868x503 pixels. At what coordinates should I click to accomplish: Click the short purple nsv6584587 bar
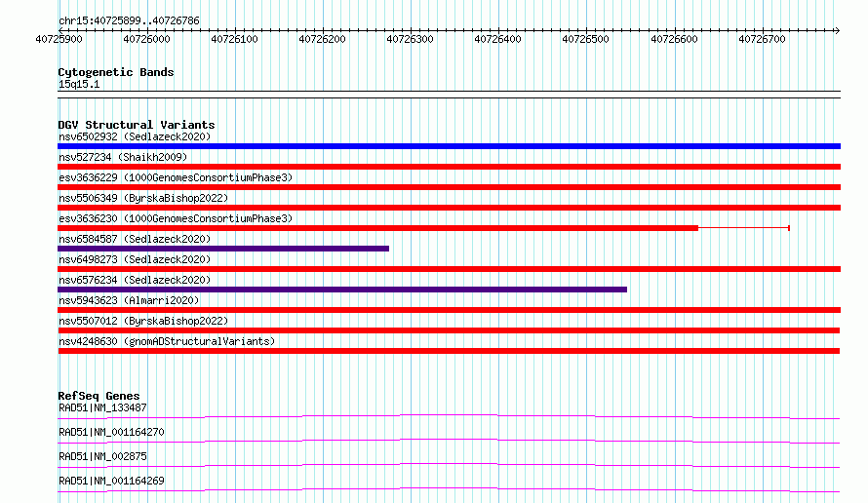pos(223,249)
